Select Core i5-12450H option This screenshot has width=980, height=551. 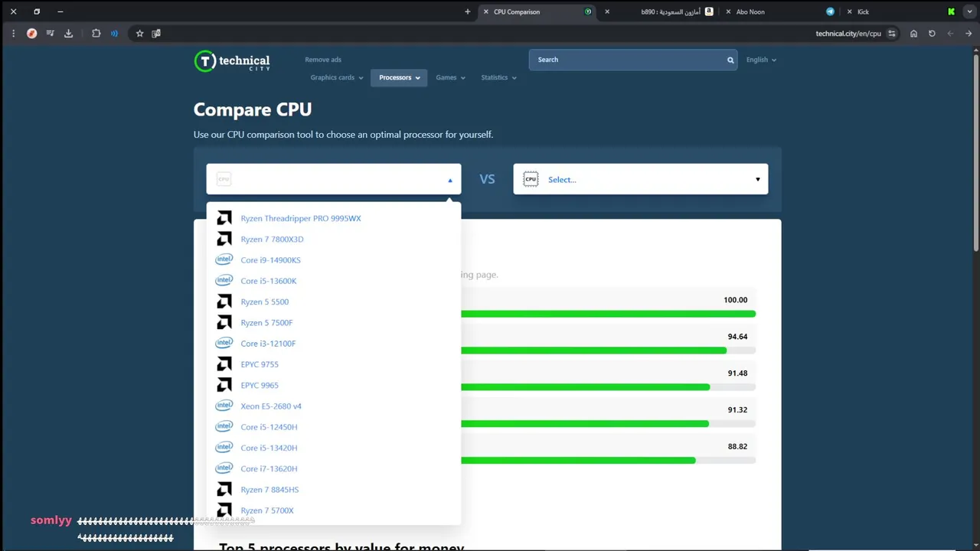pyautogui.click(x=334, y=427)
